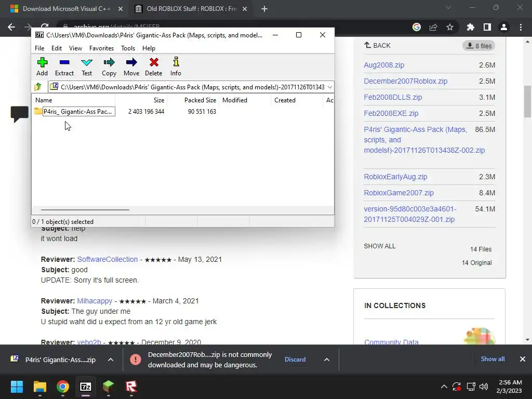Open the Chrome extensions puzzle icon
The image size is (532, 399).
tap(471, 27)
